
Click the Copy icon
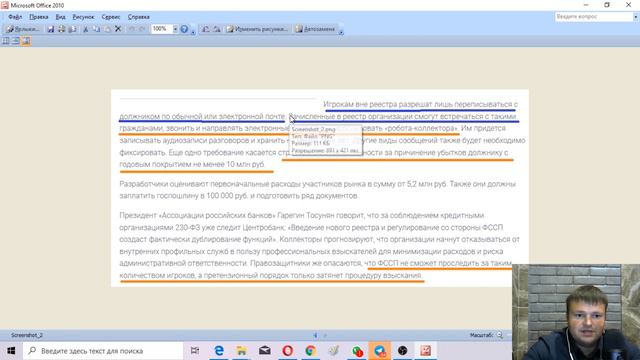pyautogui.click(x=96, y=29)
